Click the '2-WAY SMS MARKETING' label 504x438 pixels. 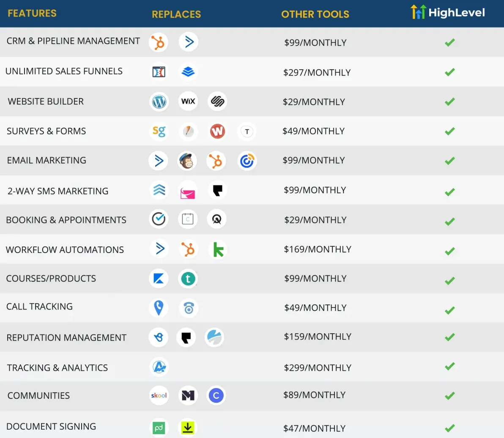click(58, 191)
